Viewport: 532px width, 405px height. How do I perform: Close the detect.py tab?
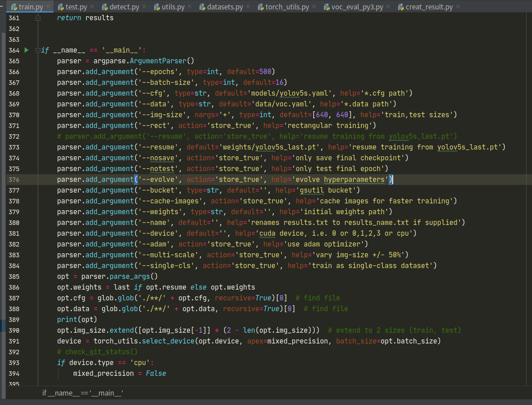click(144, 6)
